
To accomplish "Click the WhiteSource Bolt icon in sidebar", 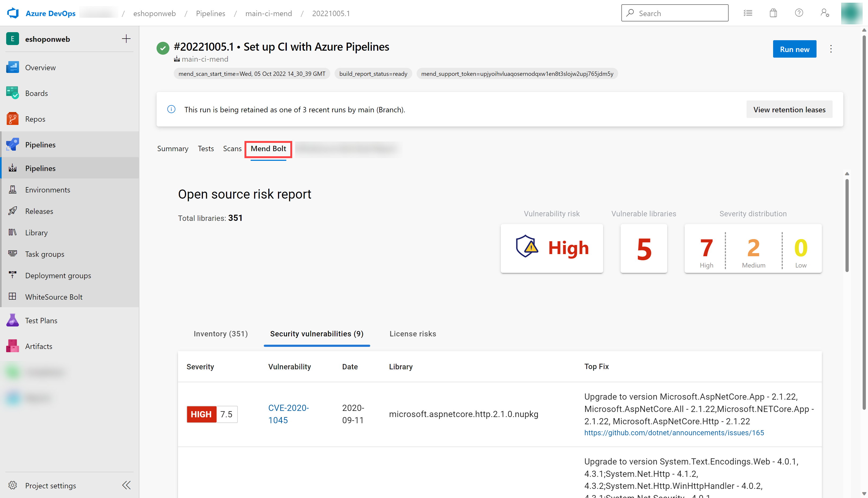I will [12, 296].
